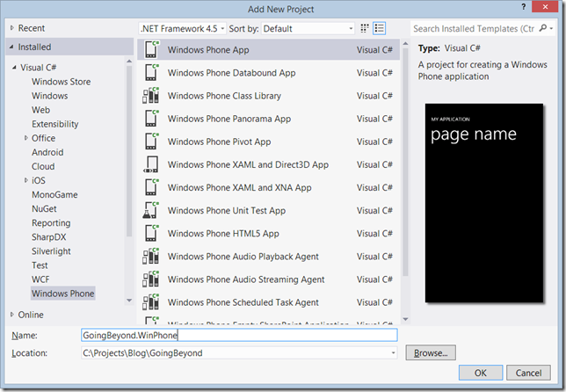Click the Windows Phone Databound App icon

click(x=151, y=73)
